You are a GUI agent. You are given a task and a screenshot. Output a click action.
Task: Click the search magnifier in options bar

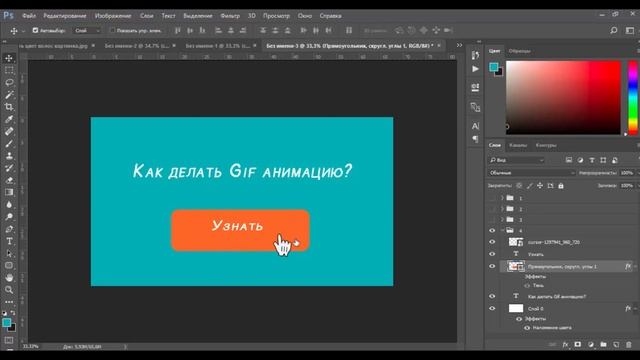613,31
